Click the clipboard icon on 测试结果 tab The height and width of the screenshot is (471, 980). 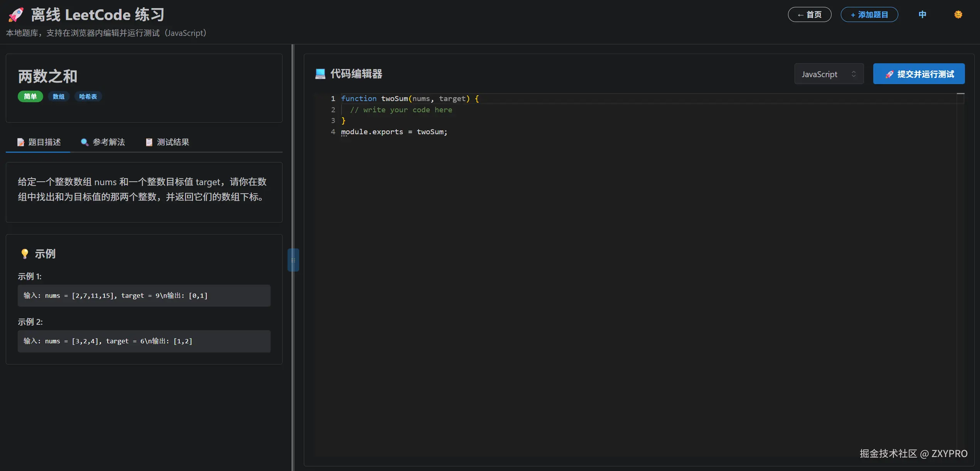[x=149, y=142]
